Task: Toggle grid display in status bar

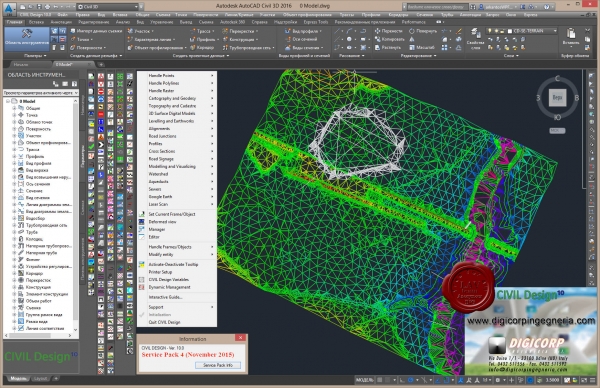Action: (x=380, y=380)
